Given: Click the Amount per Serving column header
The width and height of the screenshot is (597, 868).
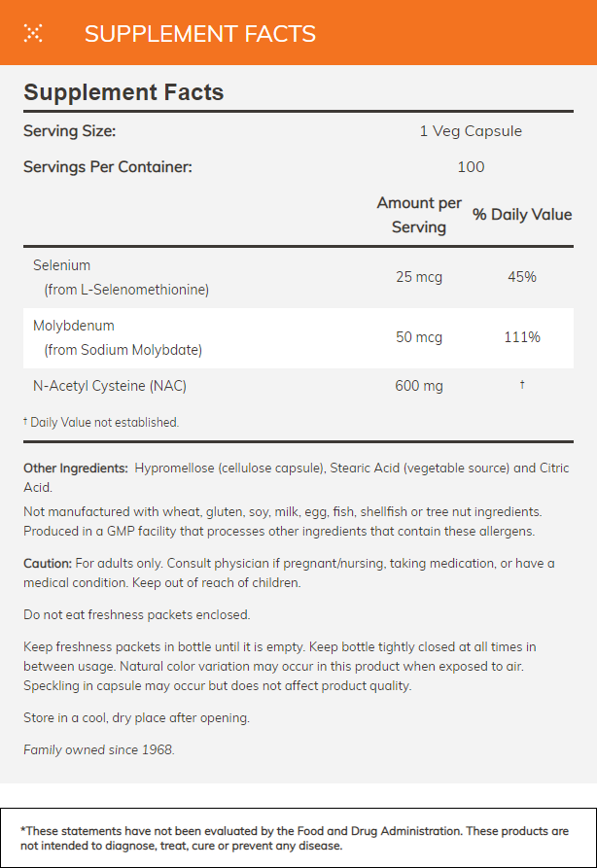Looking at the screenshot, I should [x=419, y=215].
